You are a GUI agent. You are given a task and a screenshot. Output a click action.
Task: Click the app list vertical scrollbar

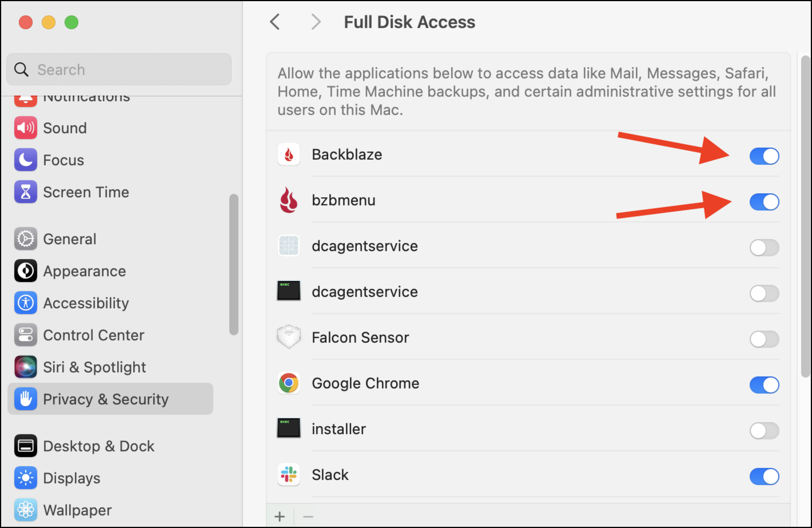click(805, 217)
